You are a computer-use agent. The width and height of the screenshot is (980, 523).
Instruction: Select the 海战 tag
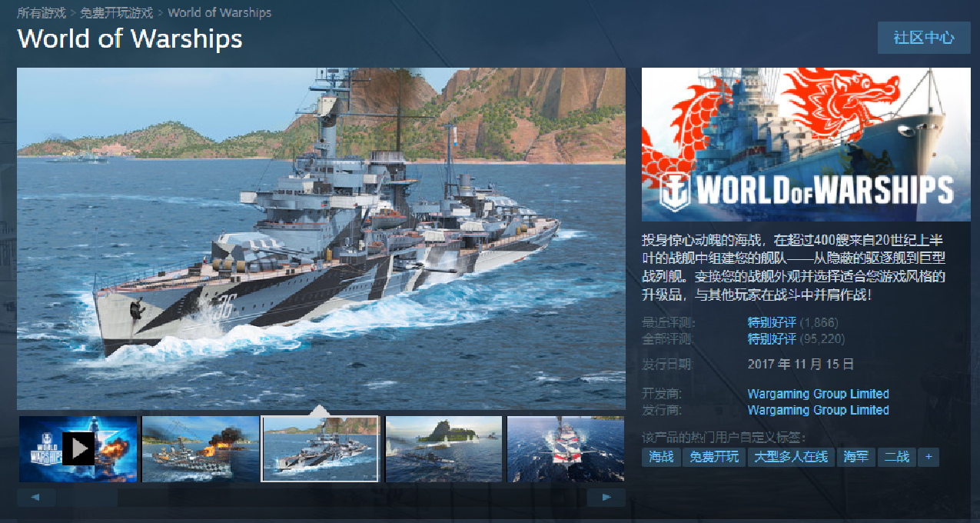[661, 457]
